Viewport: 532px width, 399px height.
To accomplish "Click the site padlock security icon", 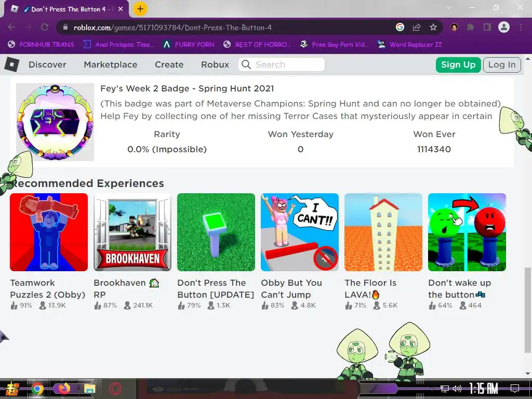I will (66, 28).
